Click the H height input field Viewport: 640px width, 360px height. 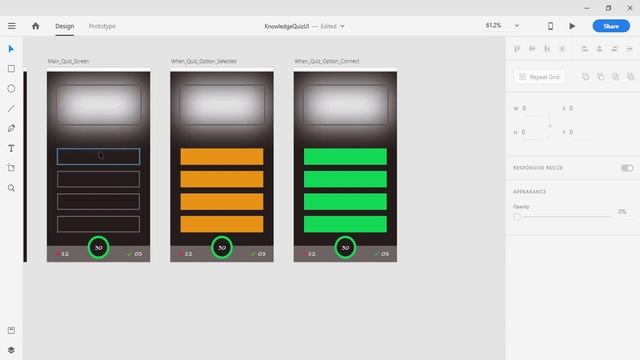[x=533, y=132]
